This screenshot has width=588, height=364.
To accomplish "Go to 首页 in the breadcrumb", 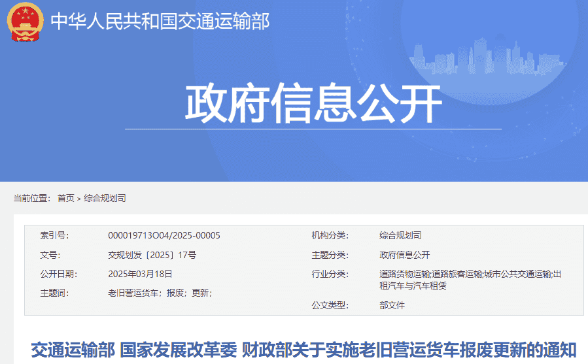I will 65,198.
